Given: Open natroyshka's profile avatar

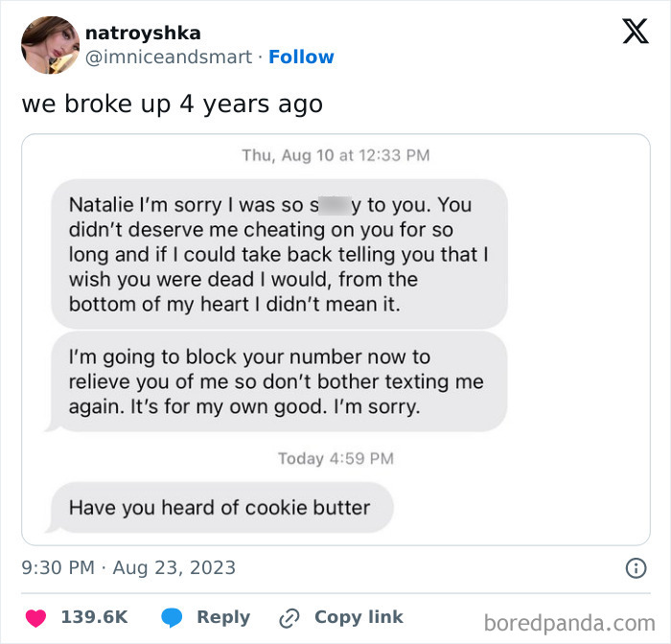Looking at the screenshot, I should point(49,45).
